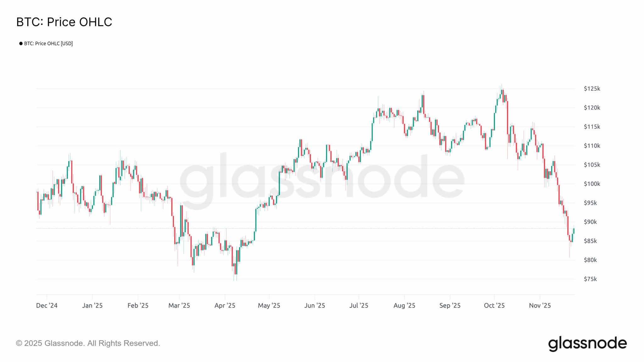
Task: Click the chart title BTC: Price OHLC
Action: coord(64,22)
